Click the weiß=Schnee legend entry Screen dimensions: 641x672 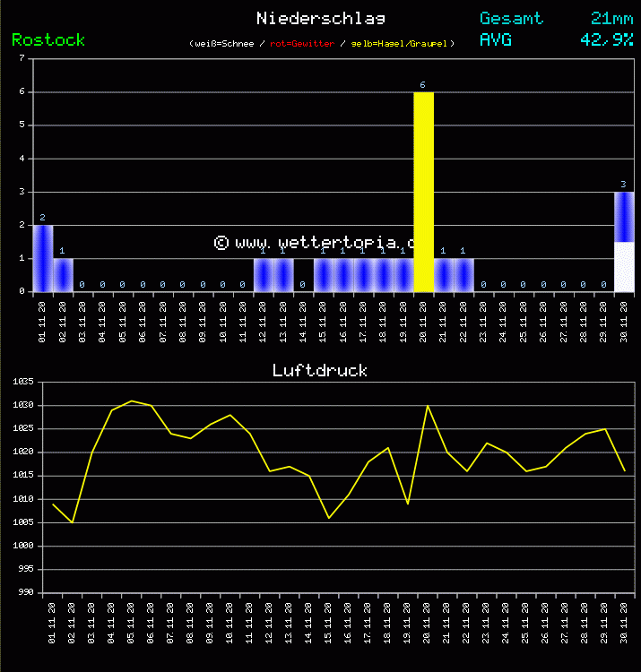(x=223, y=43)
